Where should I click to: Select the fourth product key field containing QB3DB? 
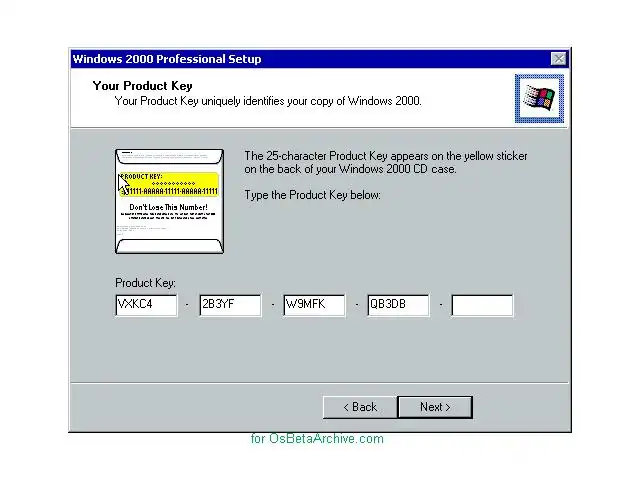point(398,305)
